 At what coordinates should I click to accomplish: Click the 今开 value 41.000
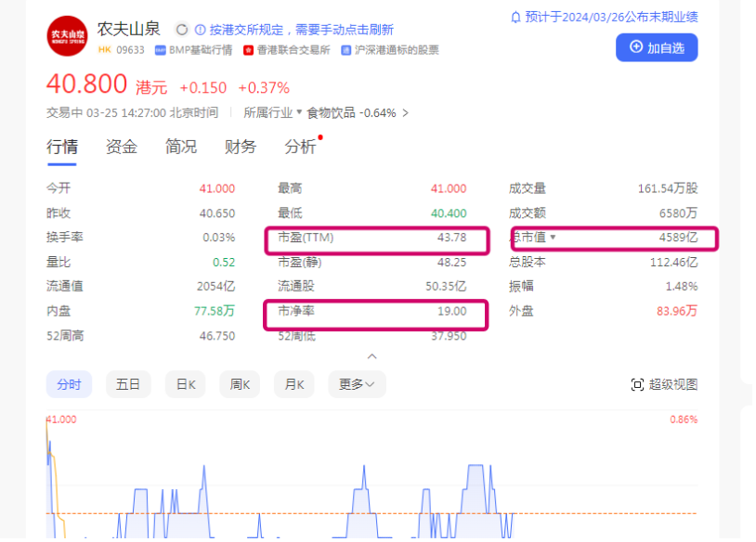pos(217,188)
